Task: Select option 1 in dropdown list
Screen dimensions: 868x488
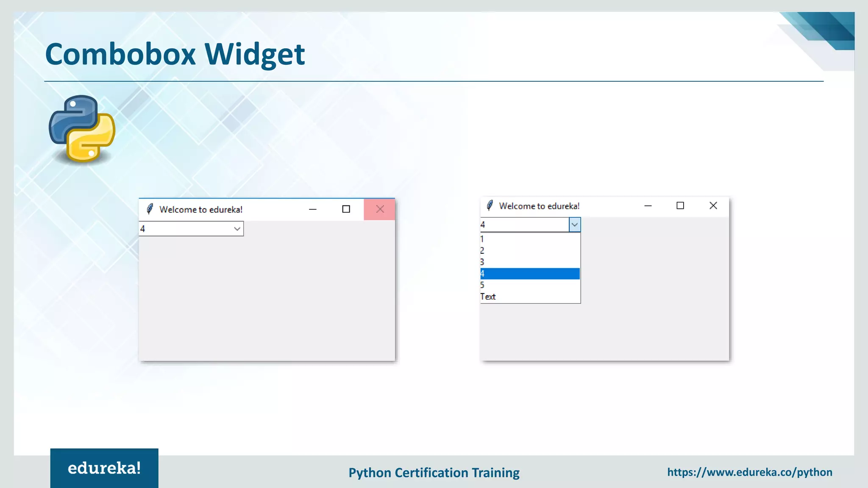Action: click(x=530, y=239)
